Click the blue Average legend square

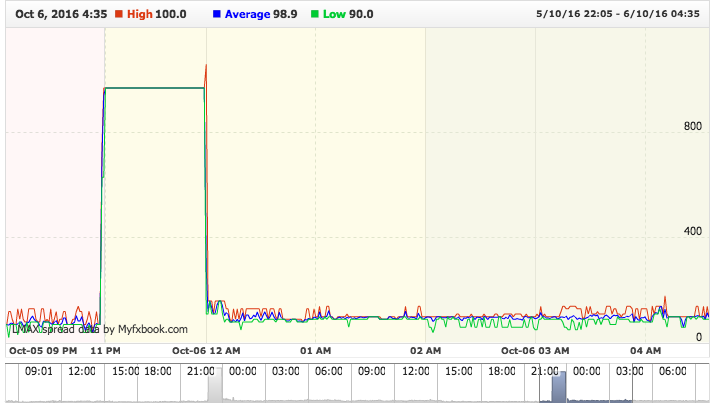[217, 14]
